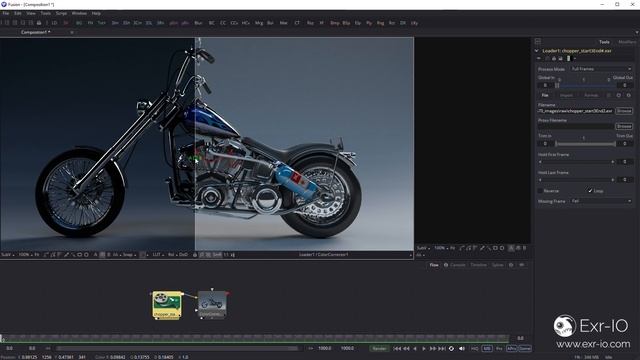The width and height of the screenshot is (640, 360).
Task: Insert a Rectangle mask via Rct button
Action: click(392, 23)
